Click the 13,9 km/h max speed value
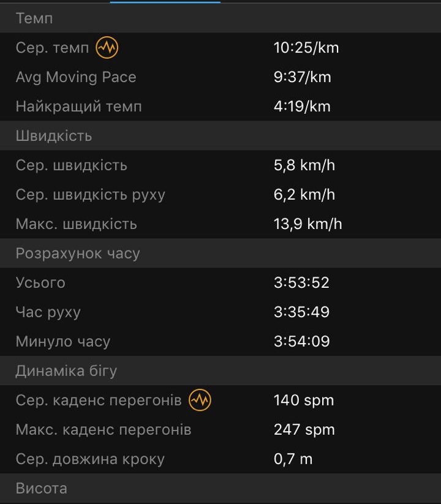Screen dimensions: 441x504 308,224
